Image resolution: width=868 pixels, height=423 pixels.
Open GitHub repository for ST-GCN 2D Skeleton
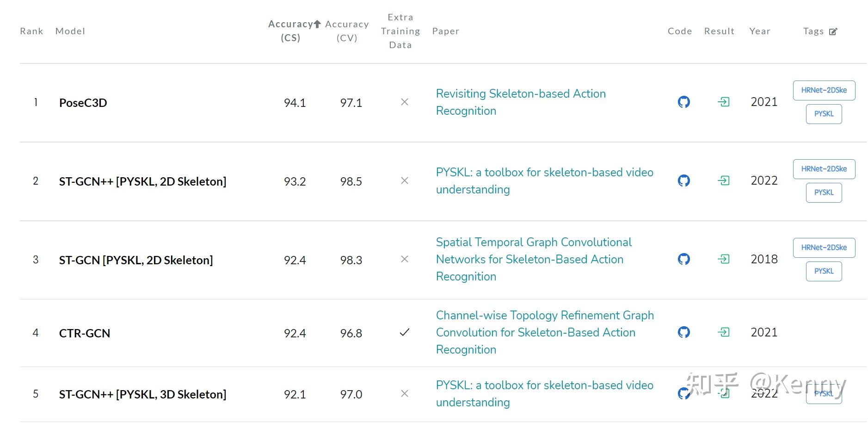pos(683,259)
